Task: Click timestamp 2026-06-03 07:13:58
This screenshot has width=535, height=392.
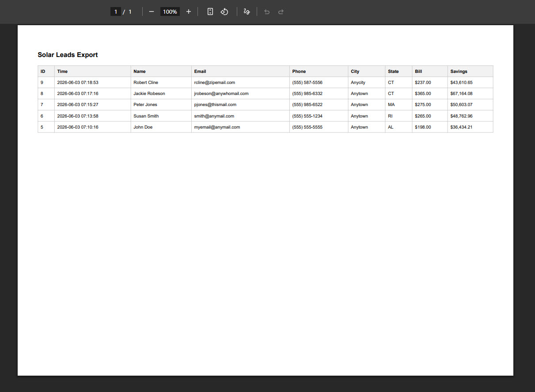Action: pos(78,116)
